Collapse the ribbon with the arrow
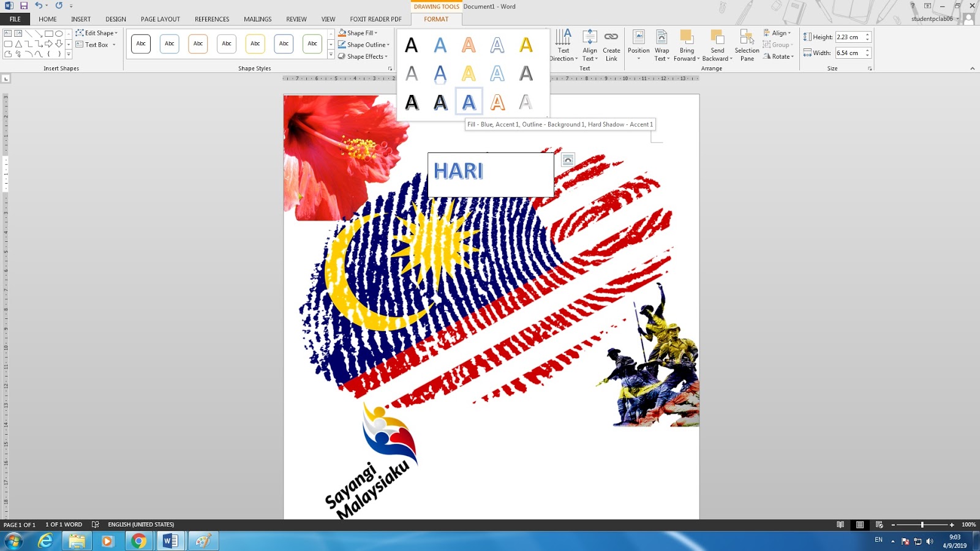Image resolution: width=980 pixels, height=551 pixels. click(972, 69)
